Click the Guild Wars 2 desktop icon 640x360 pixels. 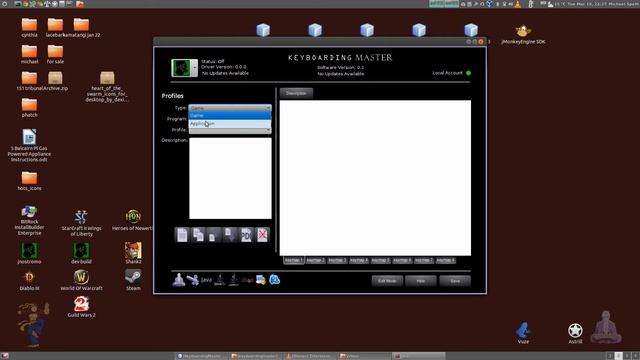click(81, 307)
